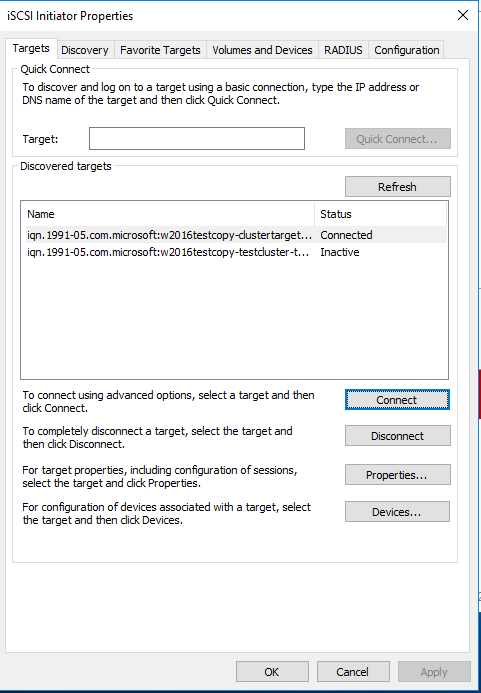Image resolution: width=481 pixels, height=693 pixels.
Task: Refresh the discovered targets list
Action: [397, 187]
